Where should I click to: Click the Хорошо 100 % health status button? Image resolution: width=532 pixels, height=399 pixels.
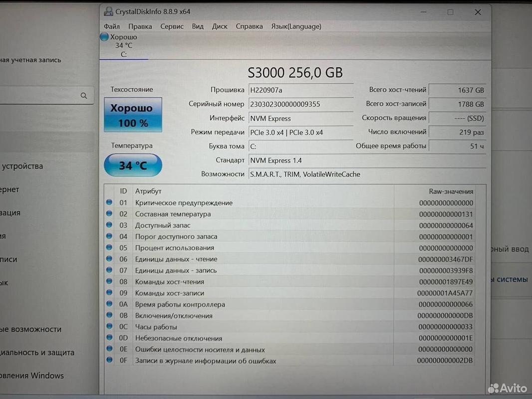(x=133, y=115)
